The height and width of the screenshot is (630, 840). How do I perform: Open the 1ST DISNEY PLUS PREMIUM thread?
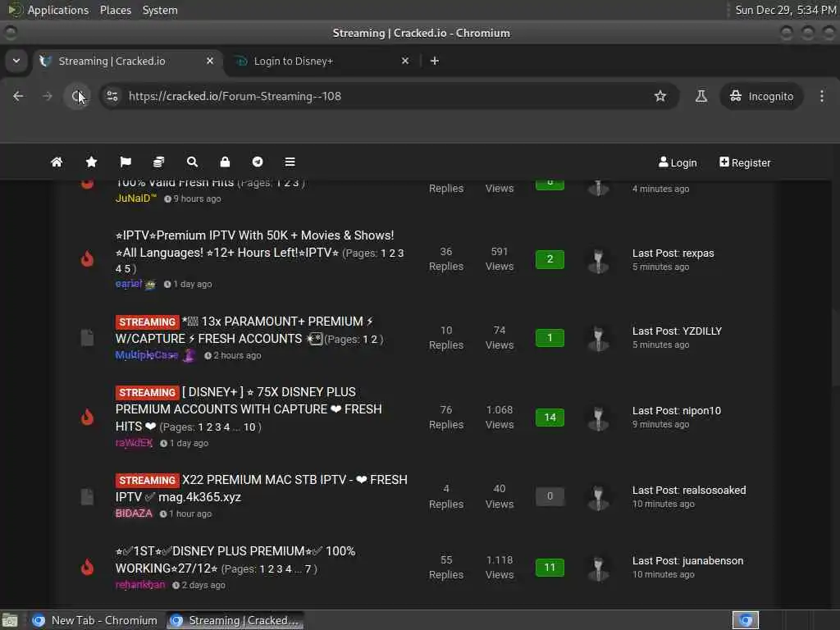point(235,559)
